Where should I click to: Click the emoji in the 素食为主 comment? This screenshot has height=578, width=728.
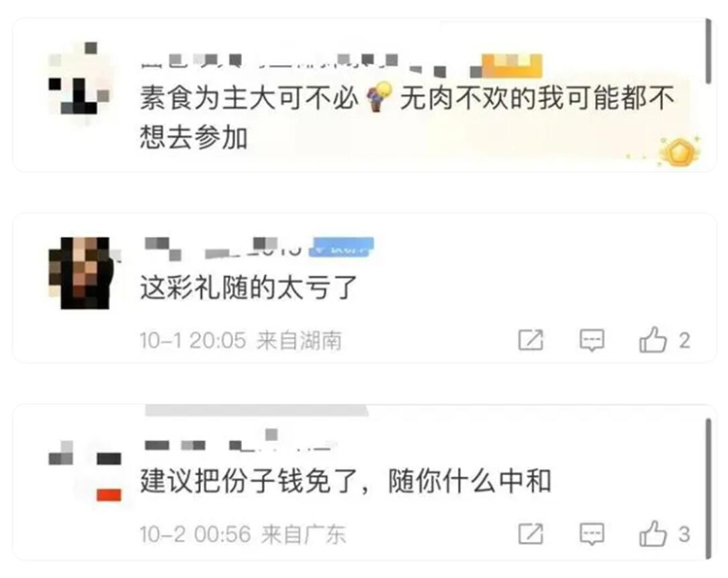(x=379, y=96)
